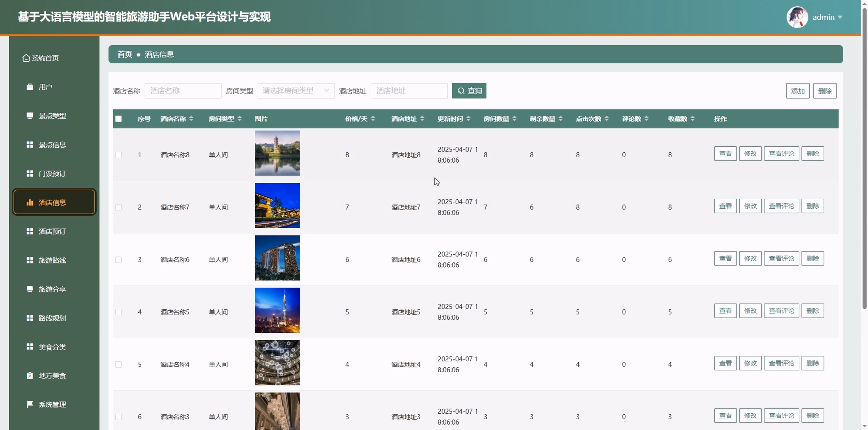Viewport: 868px width, 430px height.
Task: Click the home icon beside 系统首页
Action: [x=26, y=58]
